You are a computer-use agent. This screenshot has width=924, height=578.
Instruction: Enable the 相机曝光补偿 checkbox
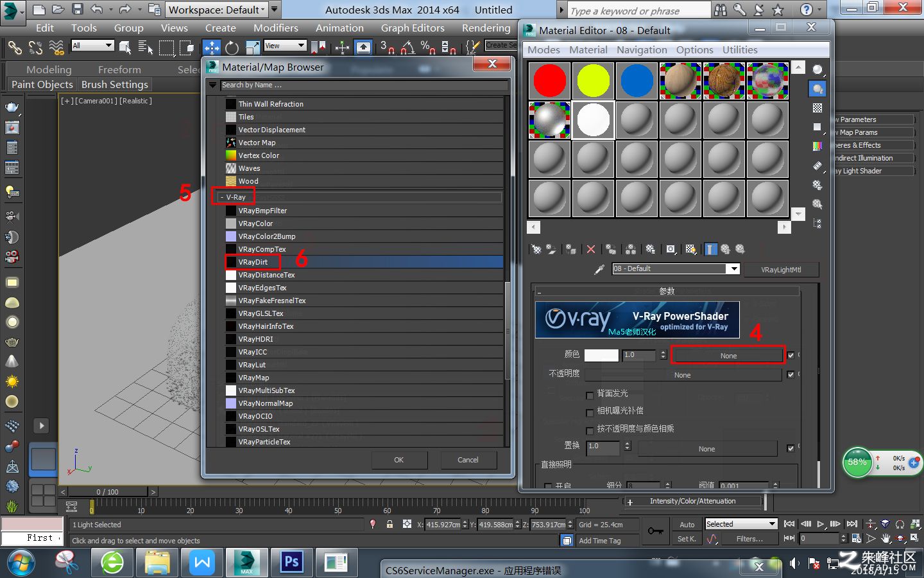pyautogui.click(x=590, y=412)
